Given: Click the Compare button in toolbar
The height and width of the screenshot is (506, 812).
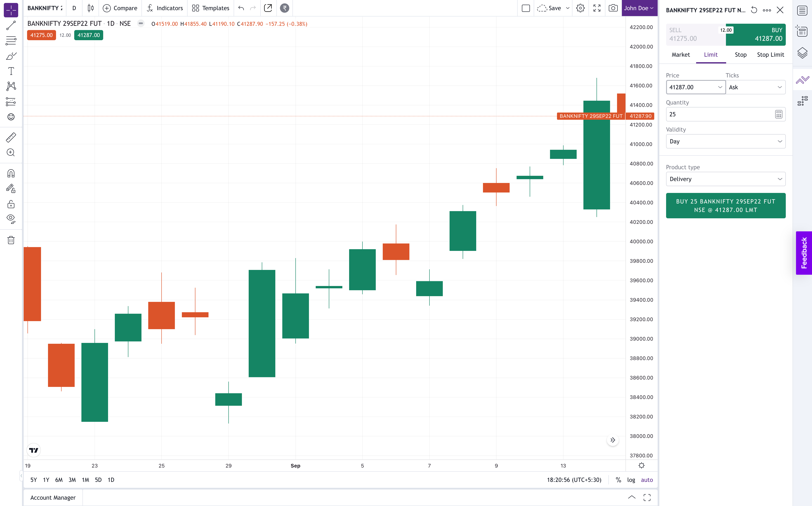Looking at the screenshot, I should click(x=120, y=8).
